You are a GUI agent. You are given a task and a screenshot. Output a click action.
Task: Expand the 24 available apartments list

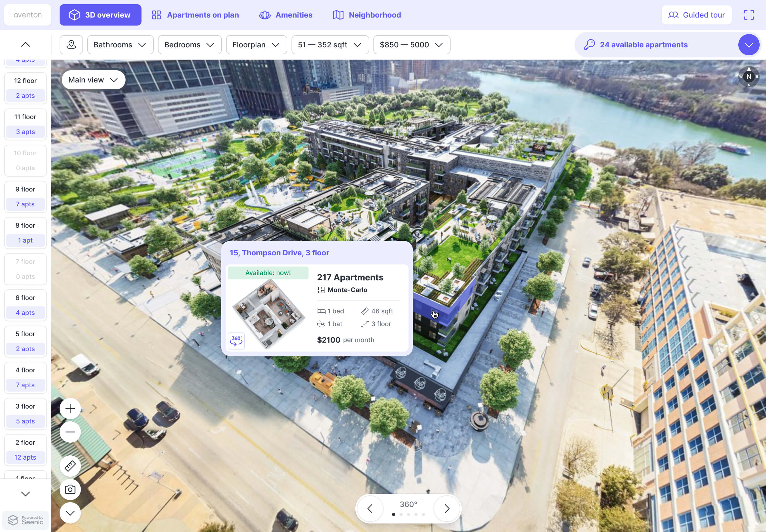[x=748, y=45]
